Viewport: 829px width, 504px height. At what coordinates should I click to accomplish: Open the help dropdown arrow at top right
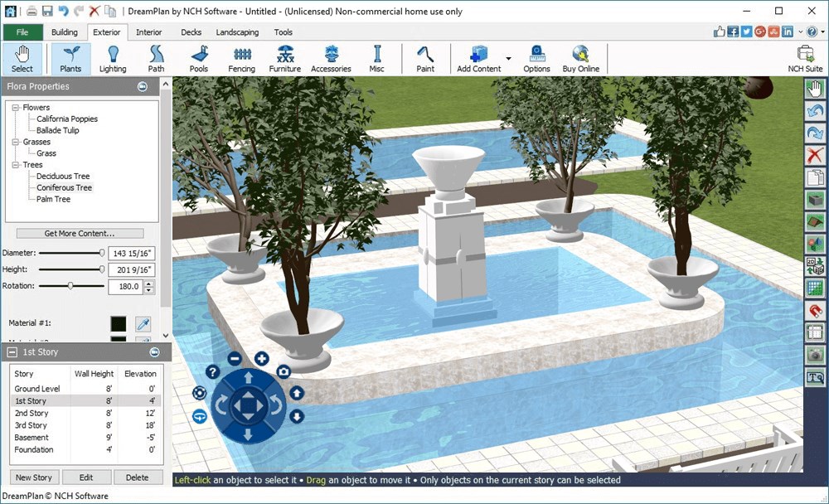click(x=822, y=31)
